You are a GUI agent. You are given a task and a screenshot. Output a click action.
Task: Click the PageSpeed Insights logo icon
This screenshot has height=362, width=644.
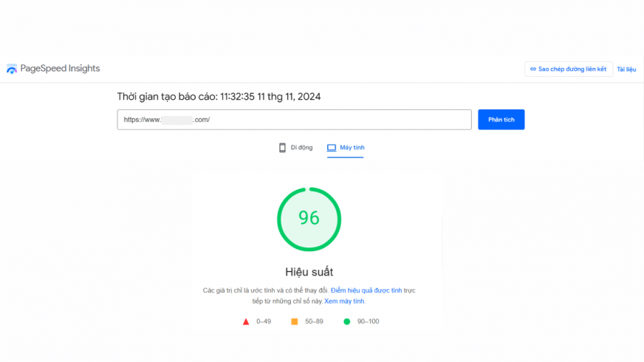click(12, 69)
